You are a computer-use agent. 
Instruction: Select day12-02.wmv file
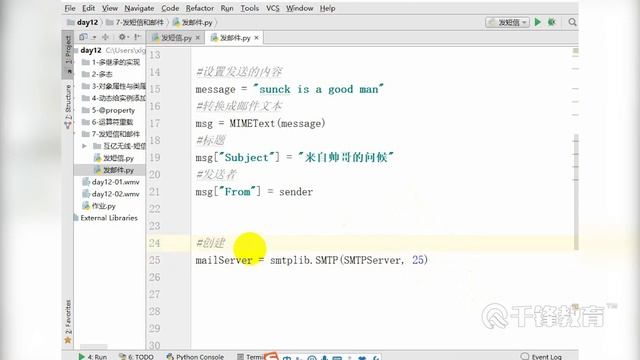click(x=109, y=194)
